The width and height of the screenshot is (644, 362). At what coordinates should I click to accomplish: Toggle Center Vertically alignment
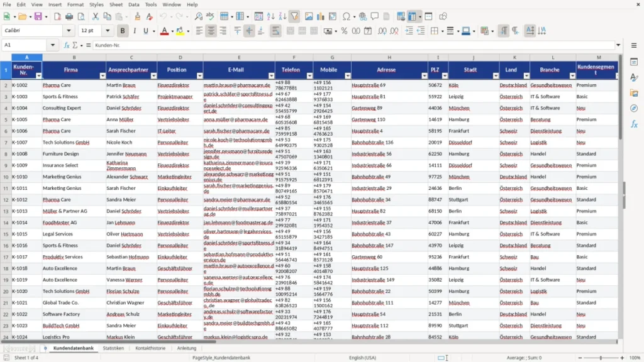click(249, 31)
